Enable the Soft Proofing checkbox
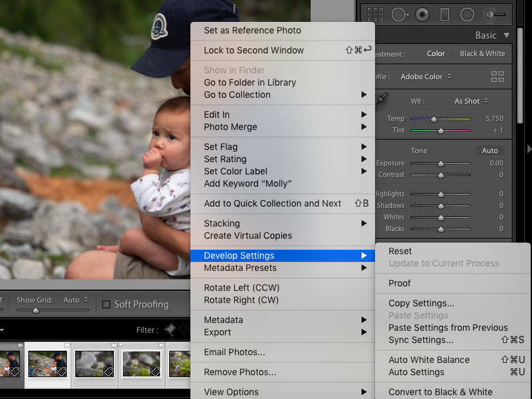 tap(106, 304)
